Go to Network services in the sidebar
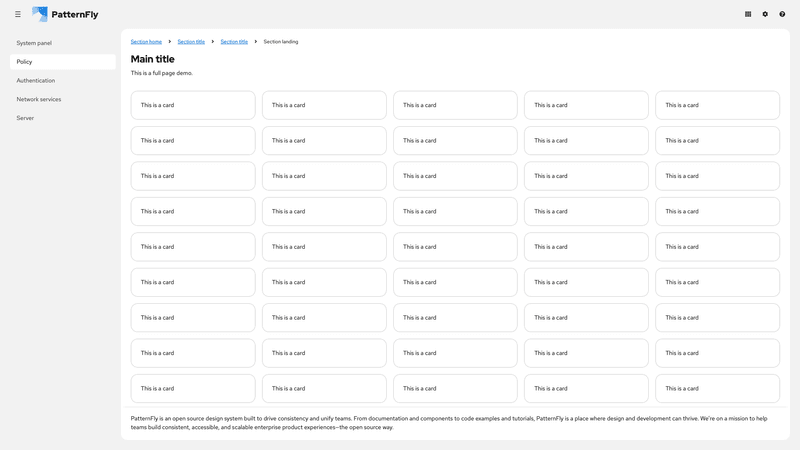 [39, 99]
